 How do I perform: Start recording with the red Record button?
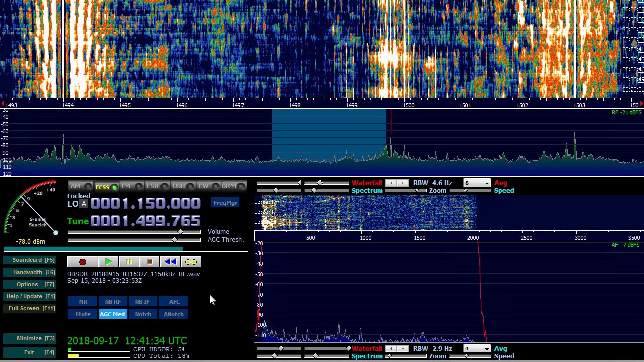[83, 262]
